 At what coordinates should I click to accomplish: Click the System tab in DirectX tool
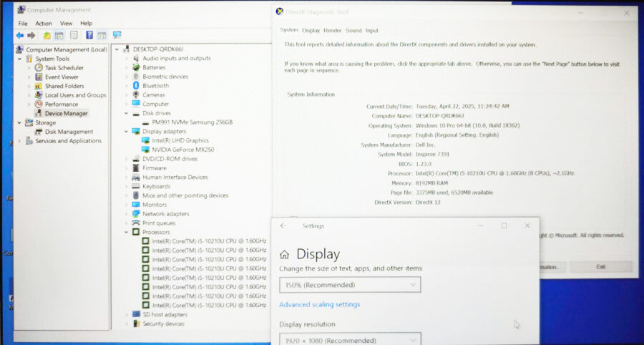pos(289,30)
